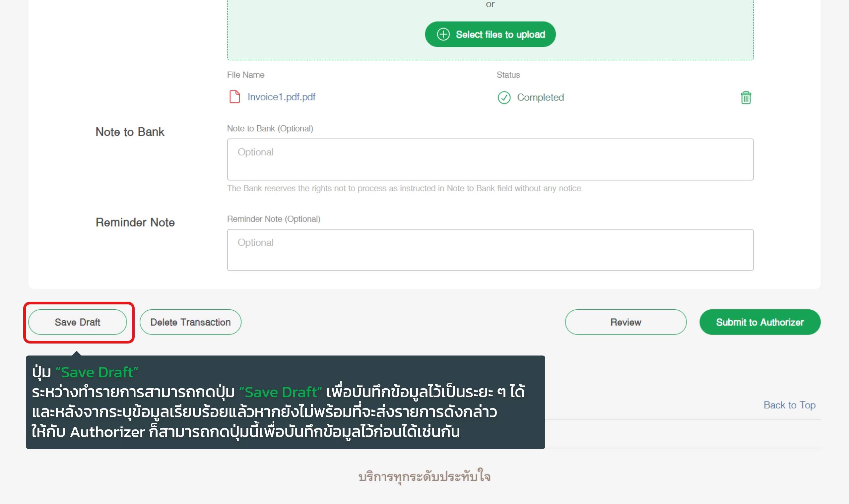Viewport: 849px width, 504px height.
Task: Click the Delete Transaction button
Action: pyautogui.click(x=190, y=322)
